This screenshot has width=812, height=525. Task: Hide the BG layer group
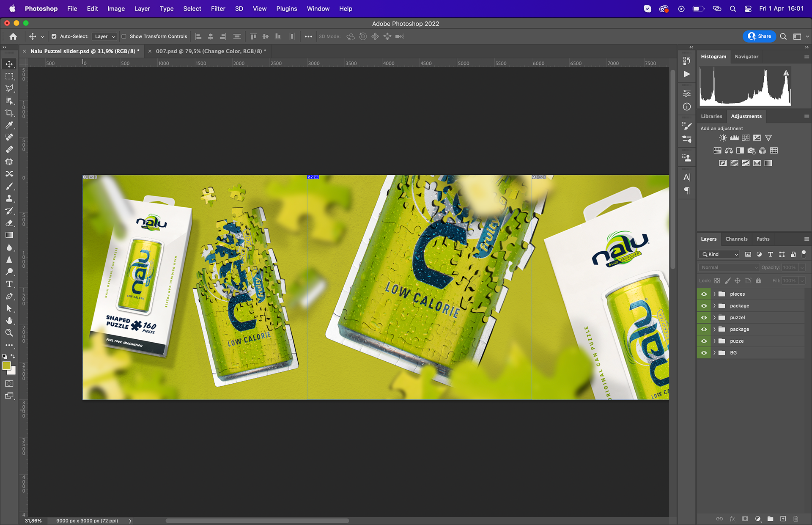(x=704, y=353)
